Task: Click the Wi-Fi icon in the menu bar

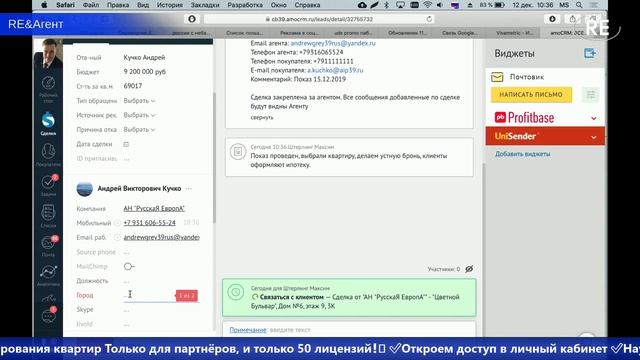Action: coord(427,5)
